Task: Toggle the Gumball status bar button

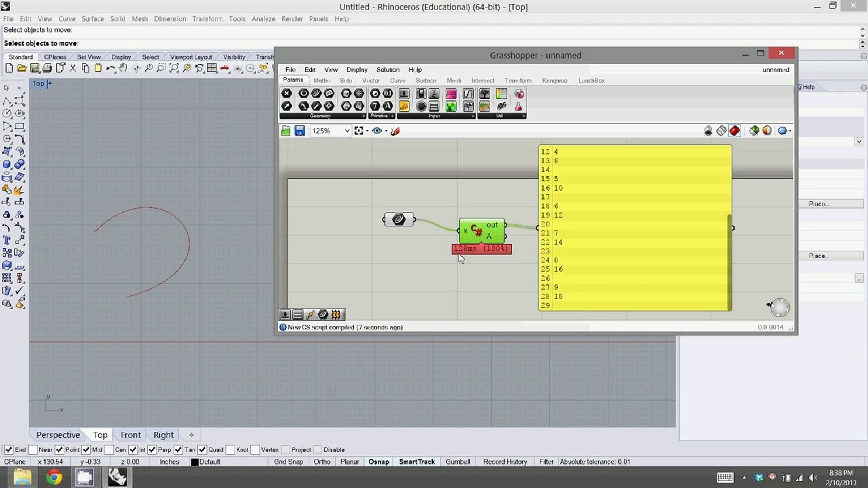Action: [458, 462]
